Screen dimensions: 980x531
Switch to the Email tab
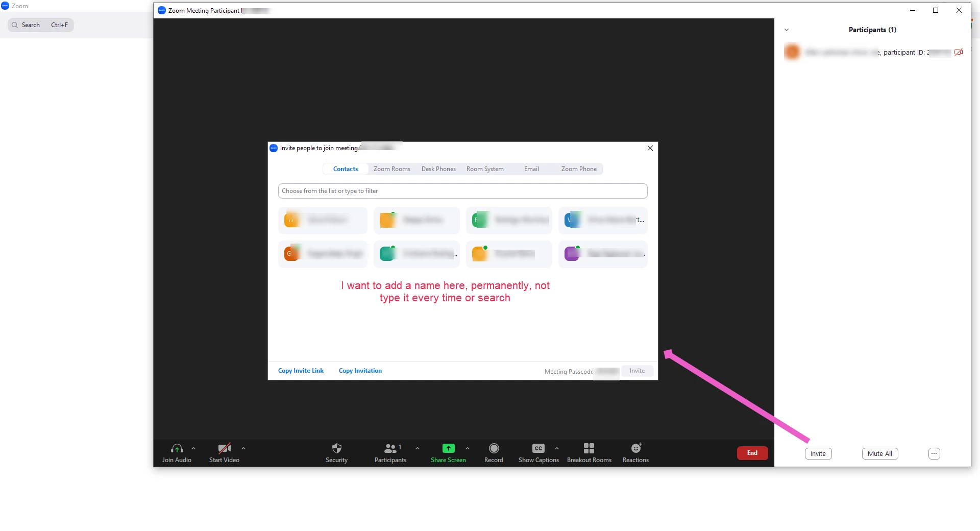point(531,169)
